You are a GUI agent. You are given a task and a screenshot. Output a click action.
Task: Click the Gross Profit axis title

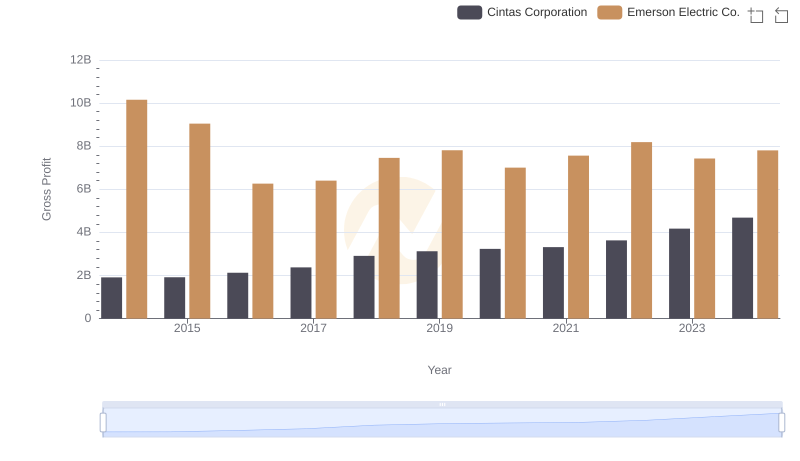[46, 189]
